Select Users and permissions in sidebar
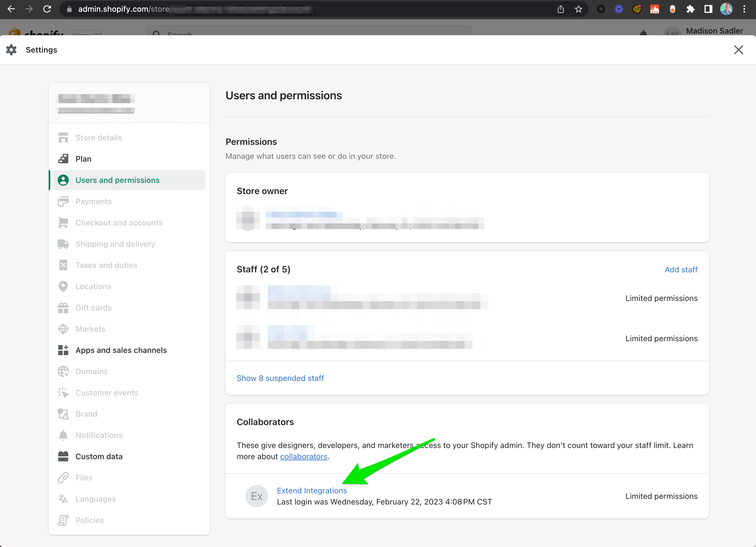This screenshot has width=756, height=547. pos(117,180)
